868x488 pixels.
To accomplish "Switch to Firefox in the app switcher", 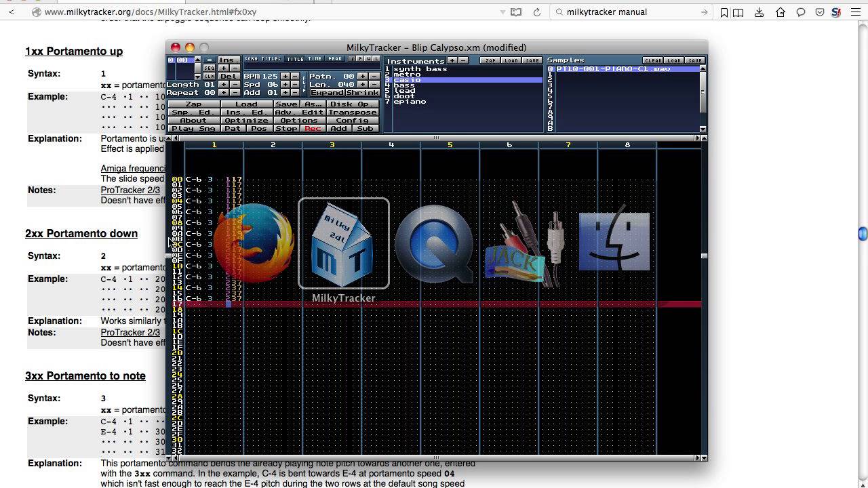I will [x=254, y=244].
